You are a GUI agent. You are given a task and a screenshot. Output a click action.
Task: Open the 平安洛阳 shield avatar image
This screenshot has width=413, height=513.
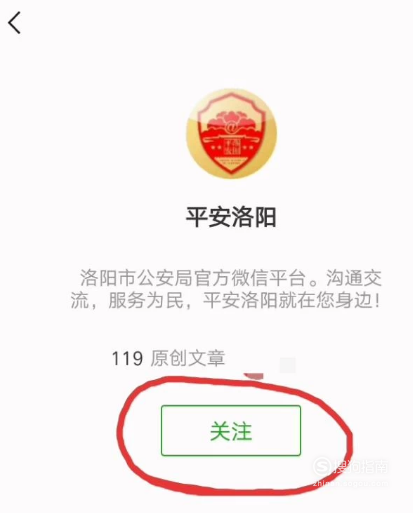[x=231, y=133]
